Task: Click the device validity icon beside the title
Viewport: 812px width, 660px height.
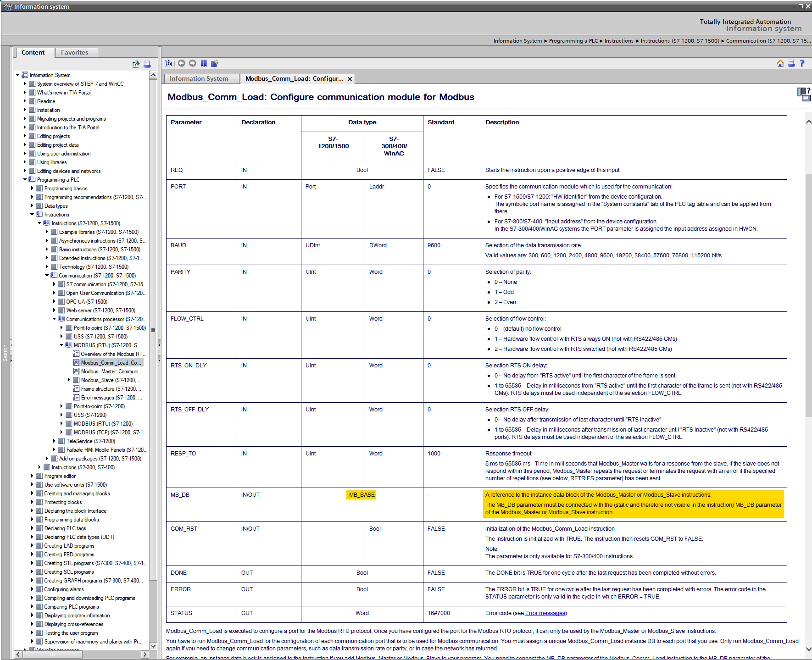Action: (803, 94)
